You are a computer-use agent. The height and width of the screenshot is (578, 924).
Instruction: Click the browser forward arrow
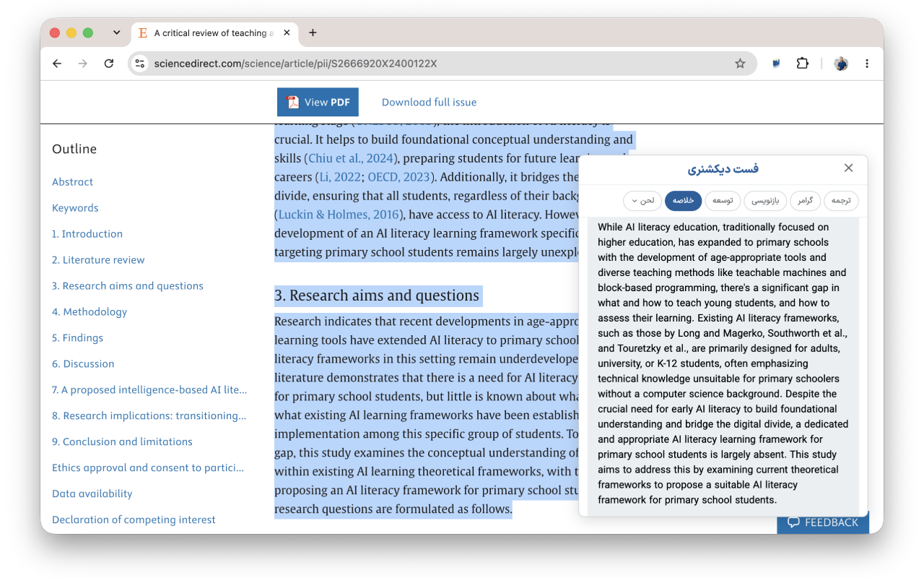tap(83, 64)
